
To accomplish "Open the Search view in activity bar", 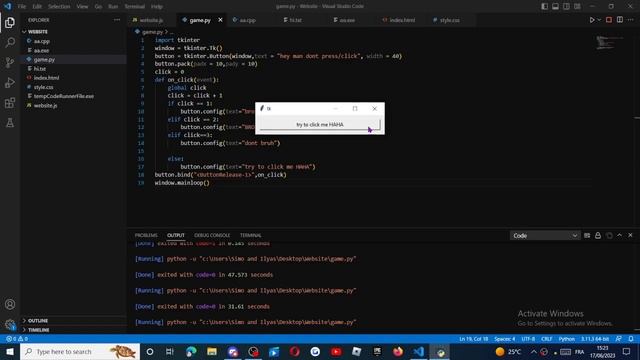I will coord(10,42).
